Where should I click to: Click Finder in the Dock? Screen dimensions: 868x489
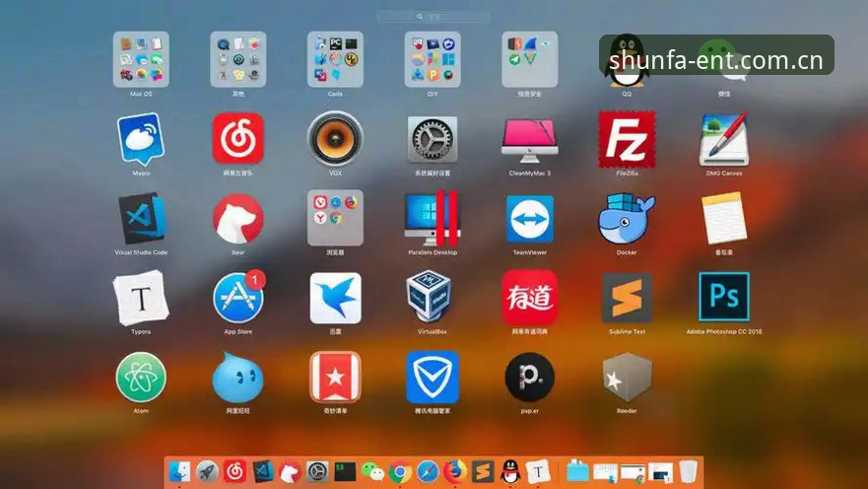click(x=179, y=472)
